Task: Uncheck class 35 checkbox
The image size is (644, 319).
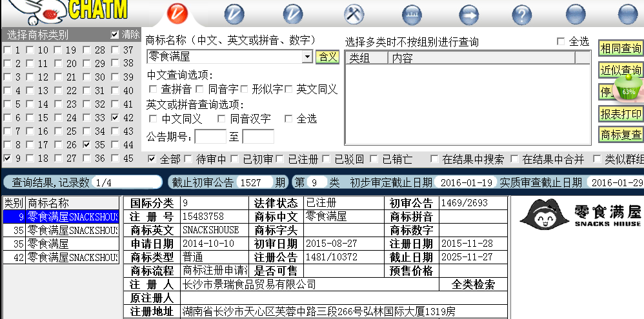Action: 86,144
